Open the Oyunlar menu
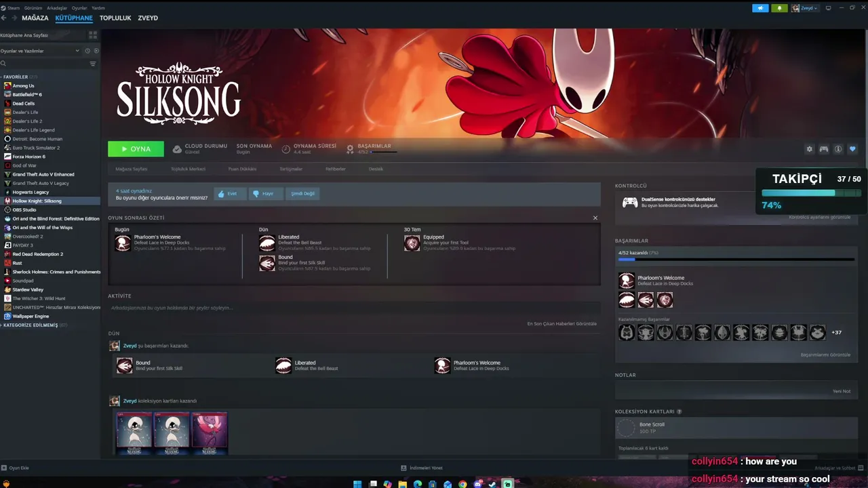 click(79, 7)
